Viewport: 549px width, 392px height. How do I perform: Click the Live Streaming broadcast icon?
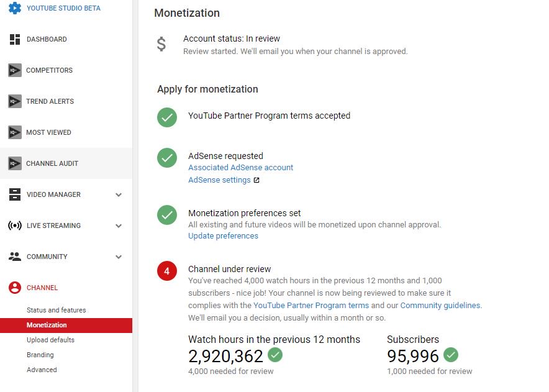[15, 226]
